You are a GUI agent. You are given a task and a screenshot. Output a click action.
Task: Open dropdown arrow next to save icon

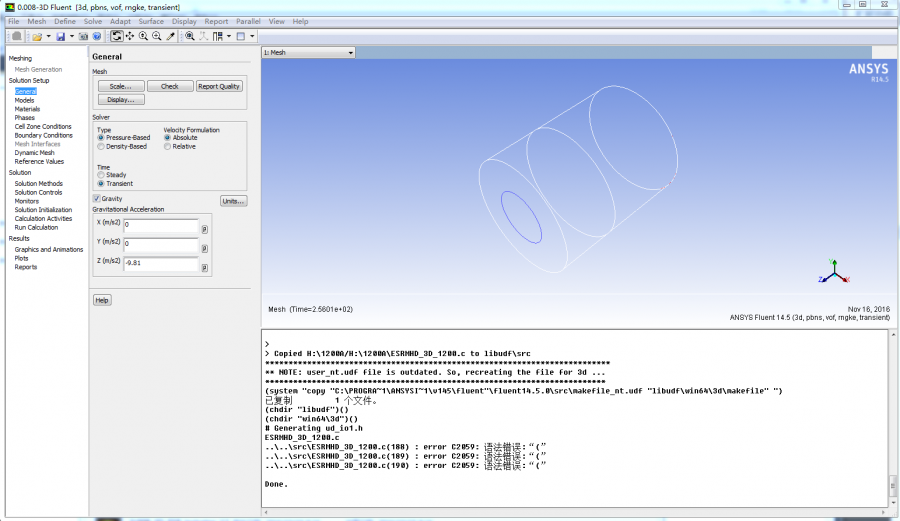pyautogui.click(x=72, y=36)
